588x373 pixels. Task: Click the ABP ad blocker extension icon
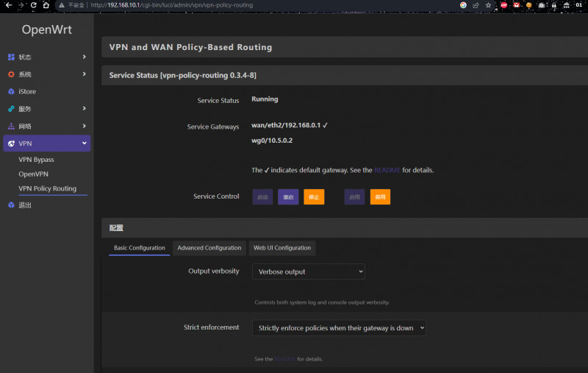click(x=503, y=4)
